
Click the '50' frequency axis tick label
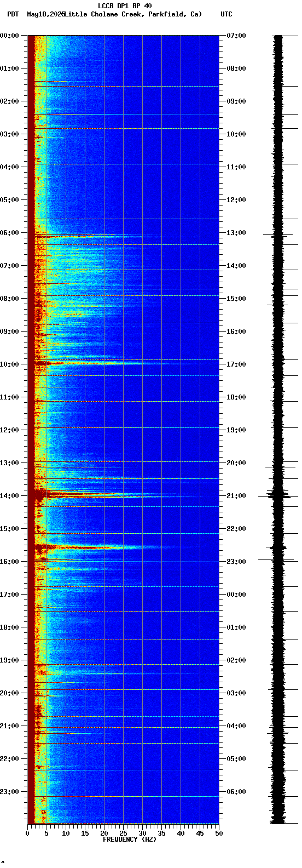219,833
